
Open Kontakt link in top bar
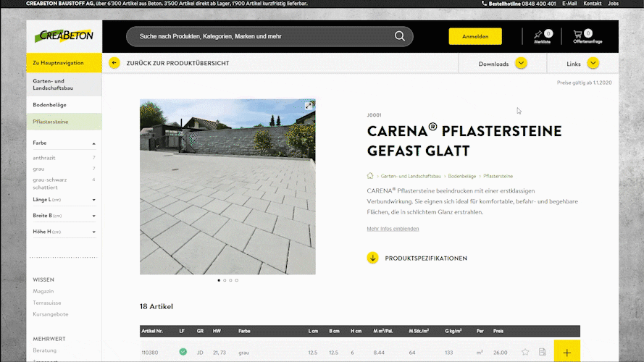(593, 4)
